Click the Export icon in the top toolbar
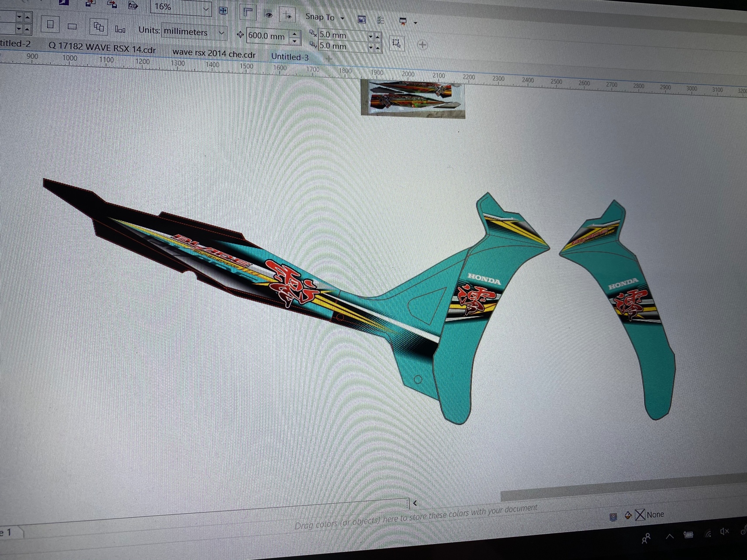This screenshot has height=560, width=747. click(112, 4)
